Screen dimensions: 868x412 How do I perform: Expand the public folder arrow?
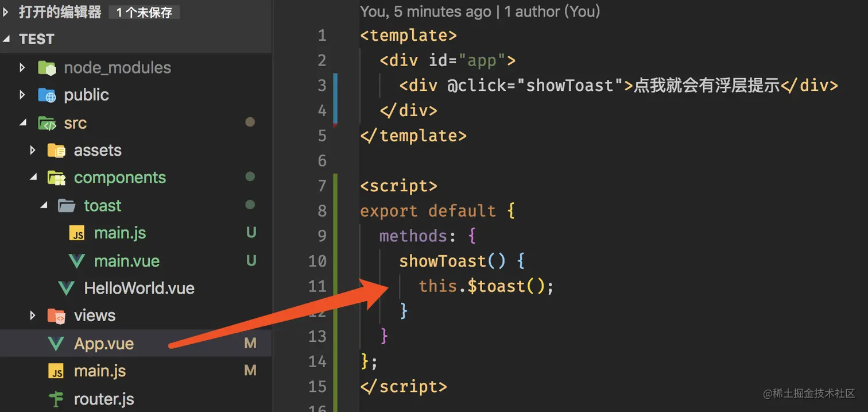(22, 95)
